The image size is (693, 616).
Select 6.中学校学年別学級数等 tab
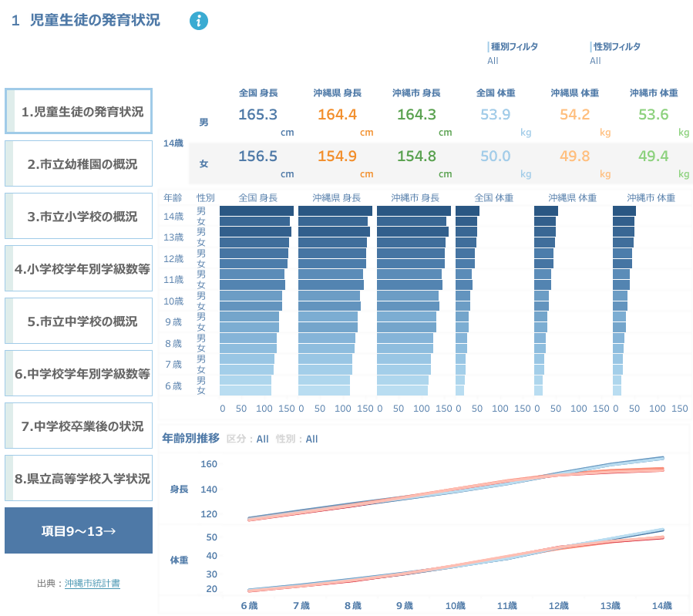[79, 373]
